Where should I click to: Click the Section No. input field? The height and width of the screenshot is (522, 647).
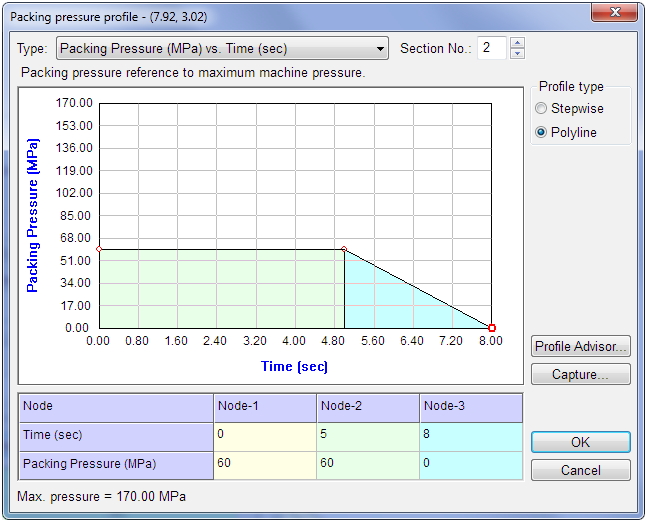[492, 48]
